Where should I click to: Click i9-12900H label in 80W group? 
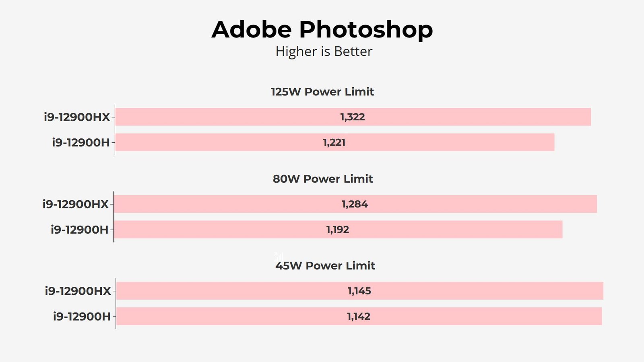(x=80, y=230)
